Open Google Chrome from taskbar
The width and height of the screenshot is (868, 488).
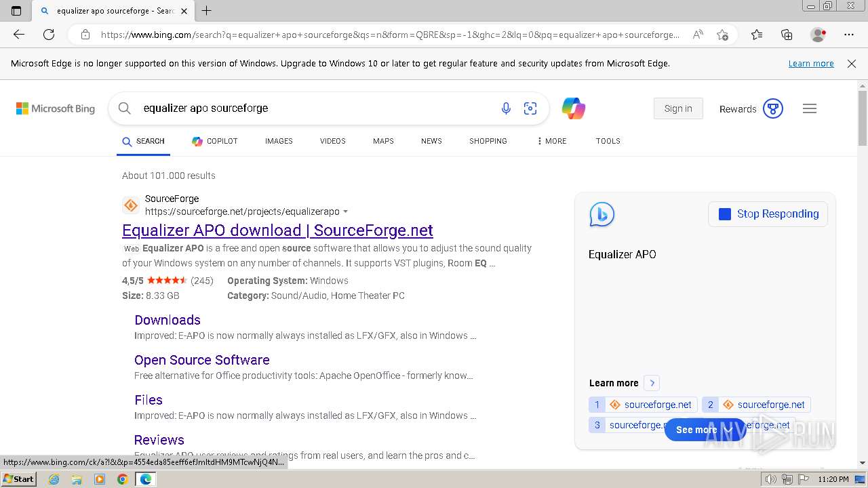tap(122, 479)
